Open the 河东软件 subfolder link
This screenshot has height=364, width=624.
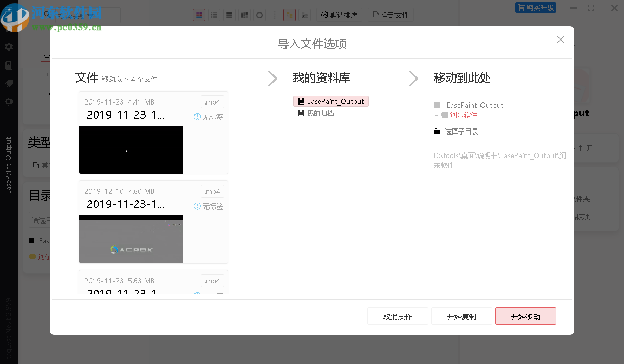(x=463, y=114)
